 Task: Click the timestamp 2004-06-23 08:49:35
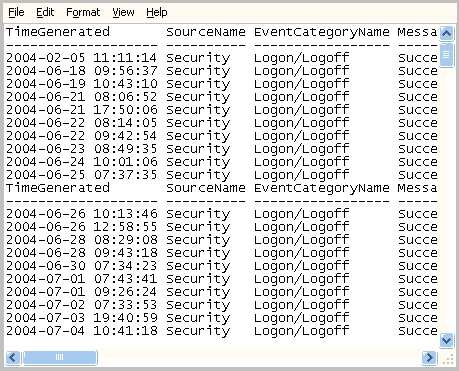[x=81, y=149]
